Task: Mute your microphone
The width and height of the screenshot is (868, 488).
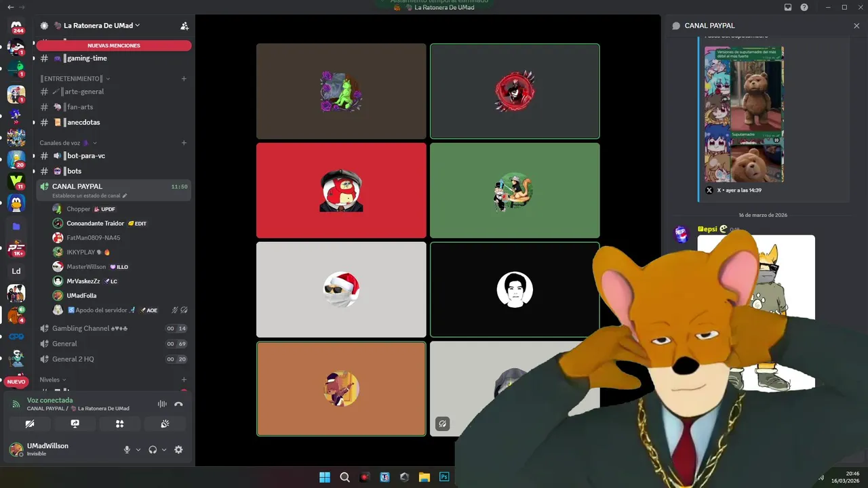Action: tap(127, 449)
